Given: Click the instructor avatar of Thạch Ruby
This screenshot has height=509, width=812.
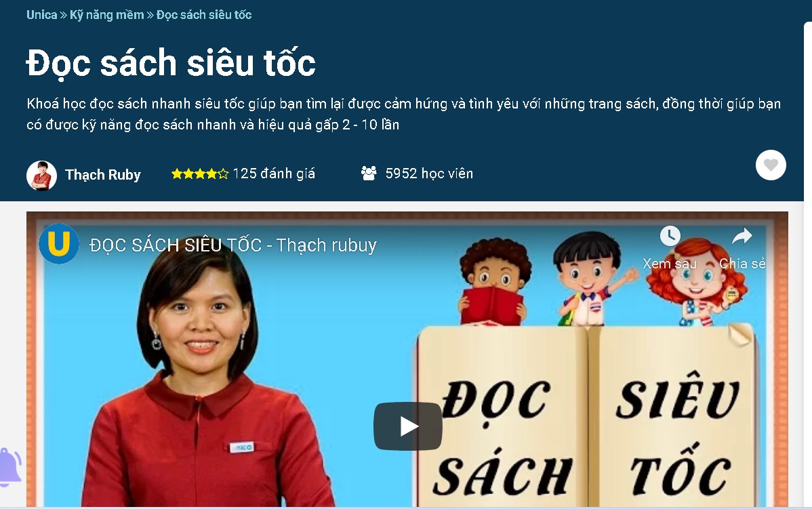Looking at the screenshot, I should point(41,176).
